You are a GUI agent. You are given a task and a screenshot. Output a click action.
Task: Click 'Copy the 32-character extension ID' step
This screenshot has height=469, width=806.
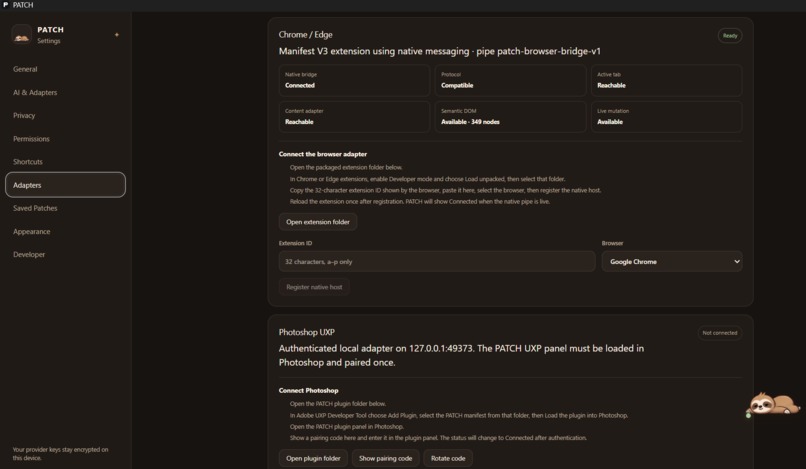(x=445, y=190)
